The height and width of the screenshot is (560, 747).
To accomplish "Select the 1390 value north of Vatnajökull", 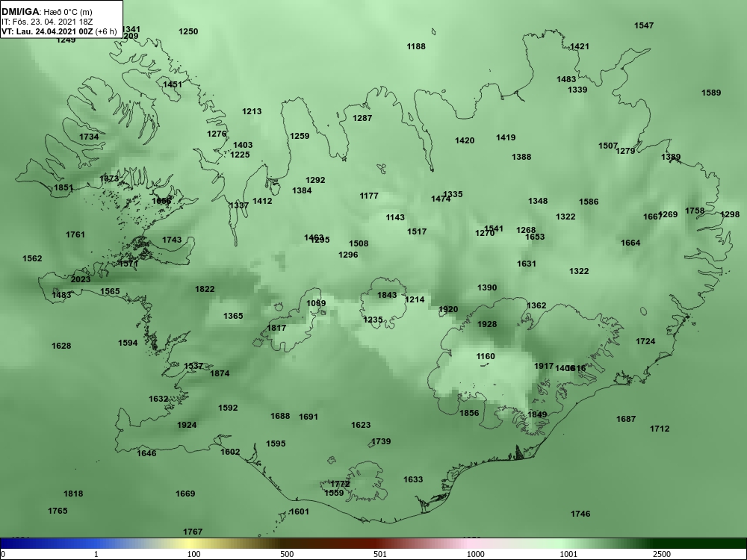I will coord(487,288).
